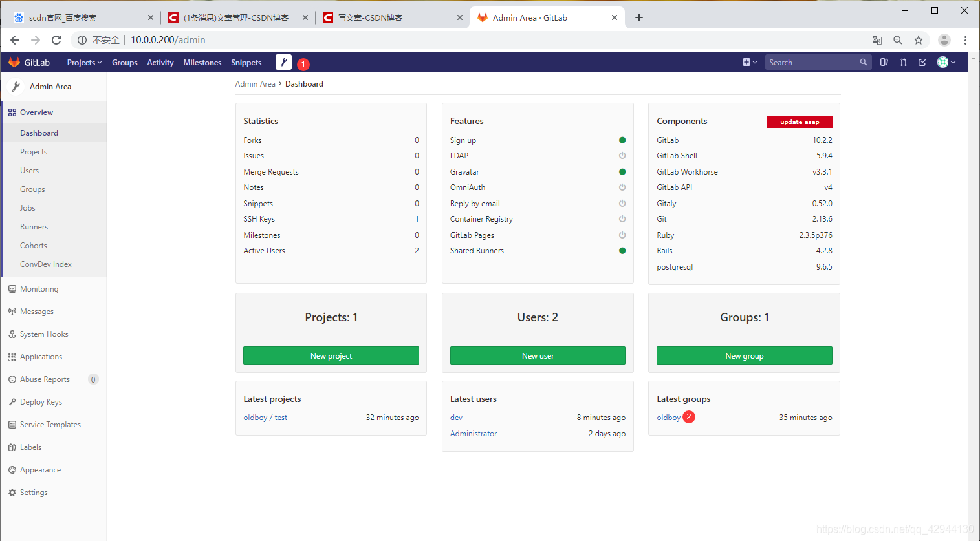Select Overview in the sidebar

(54, 112)
